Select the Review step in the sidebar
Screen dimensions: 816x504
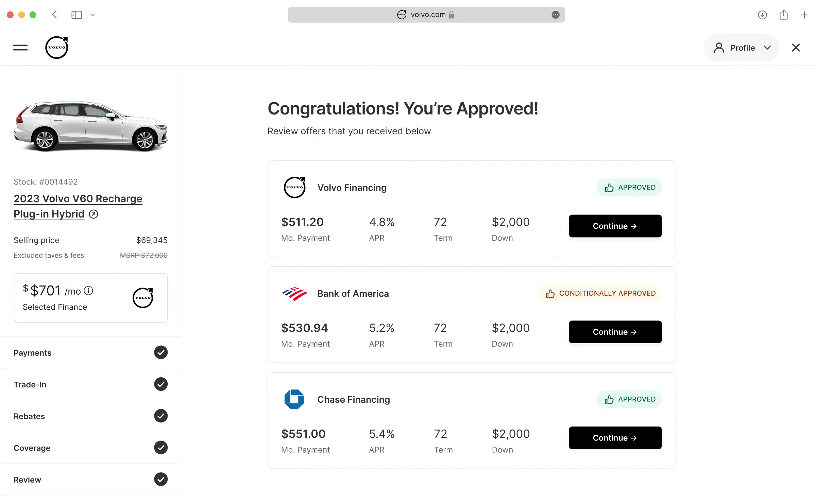[27, 480]
